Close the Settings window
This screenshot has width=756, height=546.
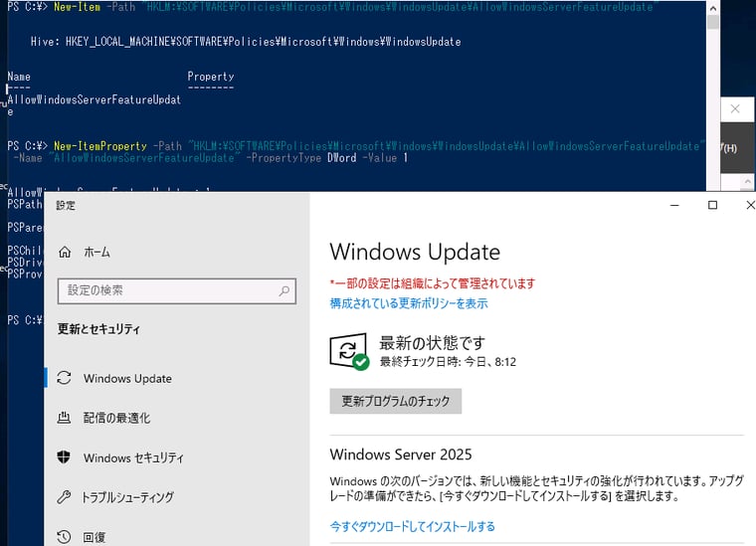(x=750, y=205)
